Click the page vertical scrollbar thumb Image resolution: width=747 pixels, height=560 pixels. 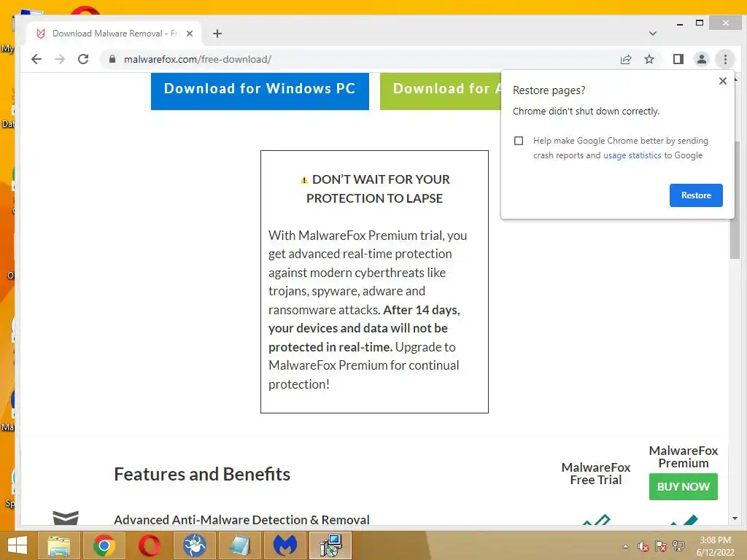(735, 200)
